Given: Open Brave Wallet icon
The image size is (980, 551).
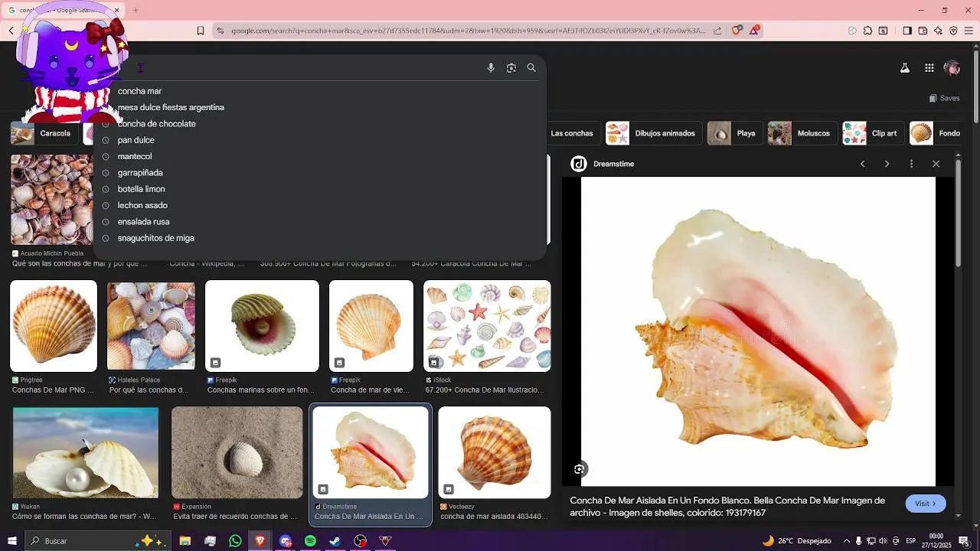Looking at the screenshot, I should pos(923,31).
